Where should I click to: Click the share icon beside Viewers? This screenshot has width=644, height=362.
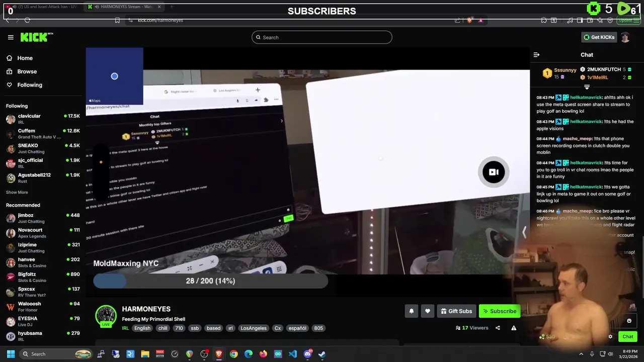click(x=498, y=328)
